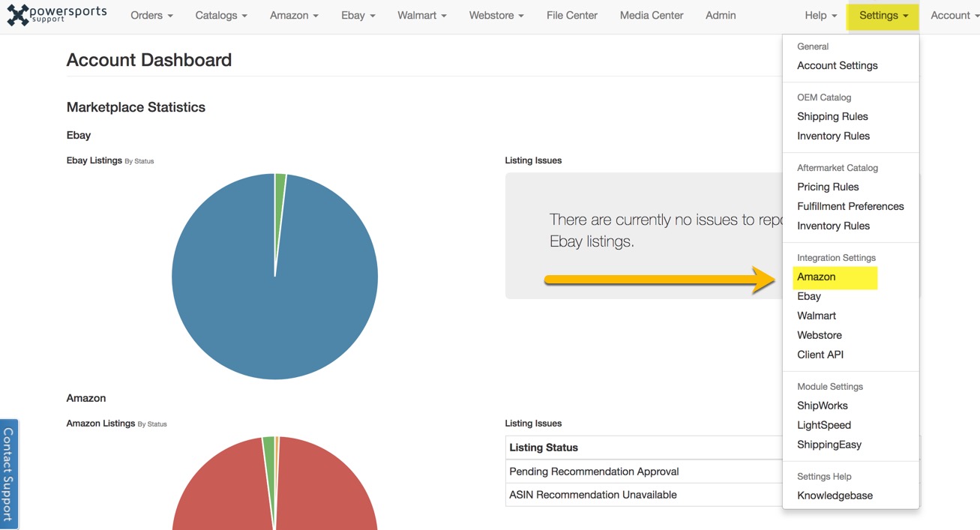Open the Account dropdown
This screenshot has width=980, height=530.
pos(955,15)
